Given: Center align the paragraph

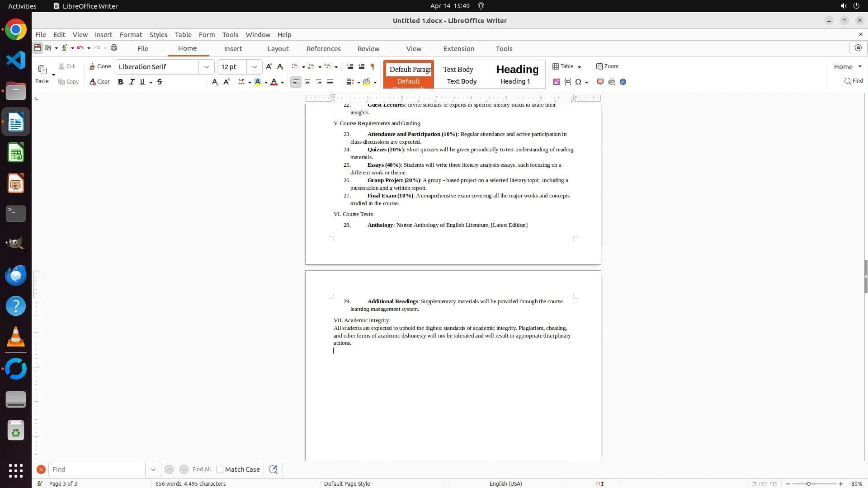Looking at the screenshot, I should coord(307,82).
